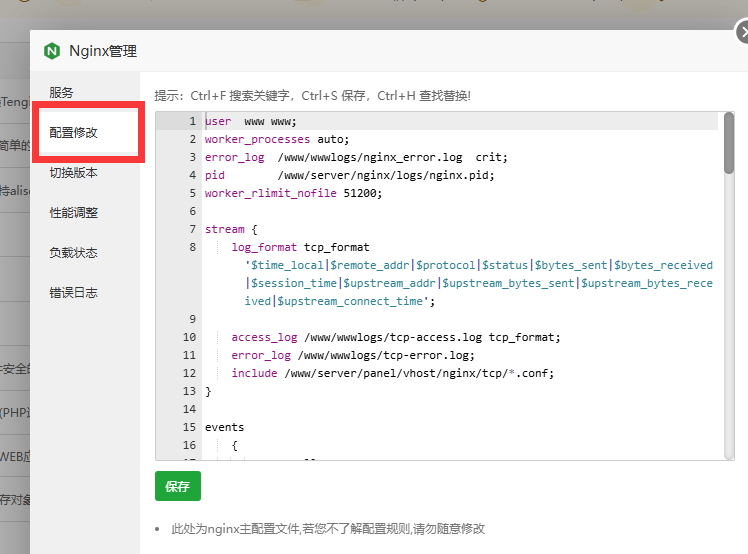Image resolution: width=748 pixels, height=554 pixels.
Task: Switch to the 切换版本 tab
Action: pyautogui.click(x=73, y=172)
